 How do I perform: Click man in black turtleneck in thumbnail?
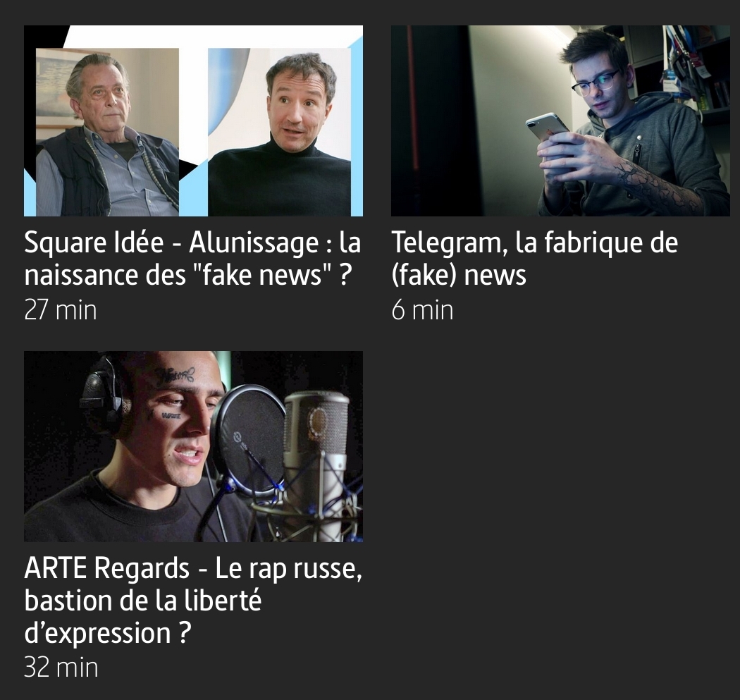pos(280,135)
